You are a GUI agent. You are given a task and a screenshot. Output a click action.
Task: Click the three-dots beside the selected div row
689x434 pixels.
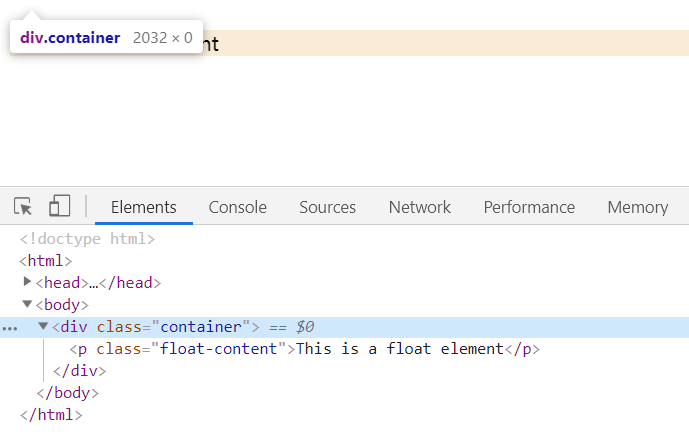pyautogui.click(x=10, y=327)
